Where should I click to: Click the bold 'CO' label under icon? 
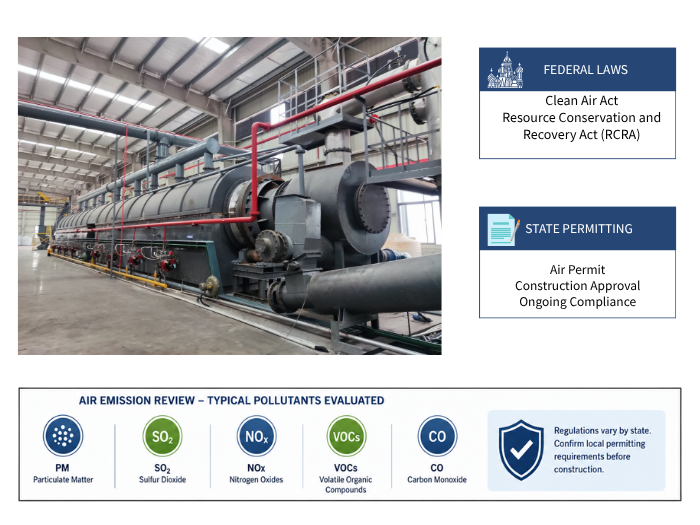(x=437, y=467)
